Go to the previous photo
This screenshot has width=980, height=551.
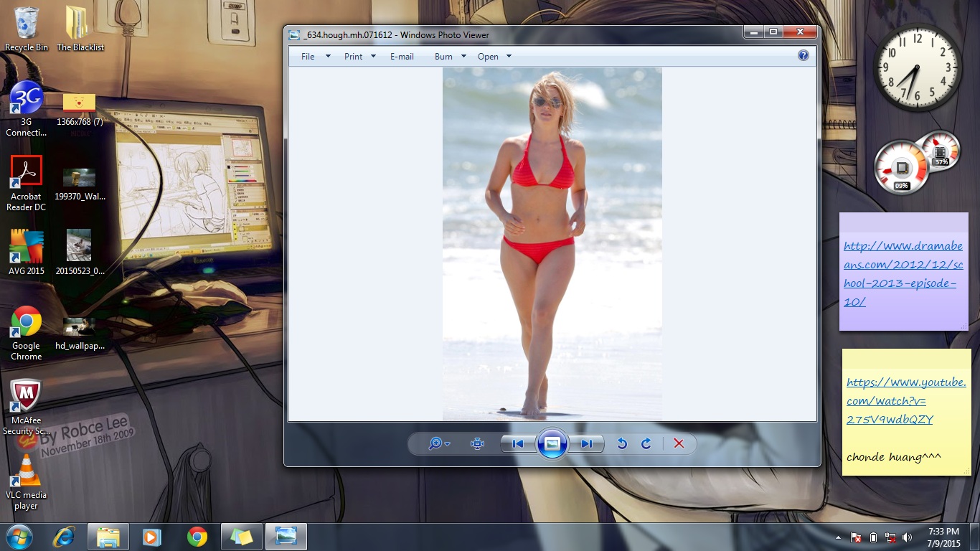518,444
